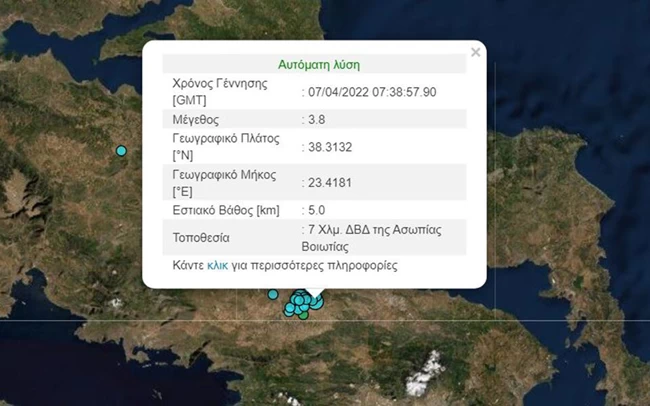Image resolution: width=650 pixels, height=406 pixels.
Task: Open the blue 'κλικ' link for more information
Action: (218, 265)
